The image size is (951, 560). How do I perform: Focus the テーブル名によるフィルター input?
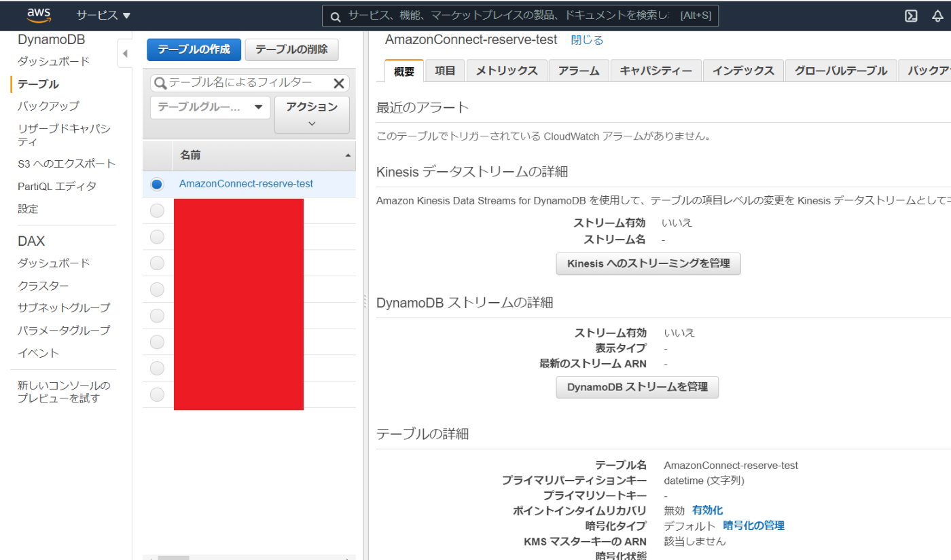249,83
